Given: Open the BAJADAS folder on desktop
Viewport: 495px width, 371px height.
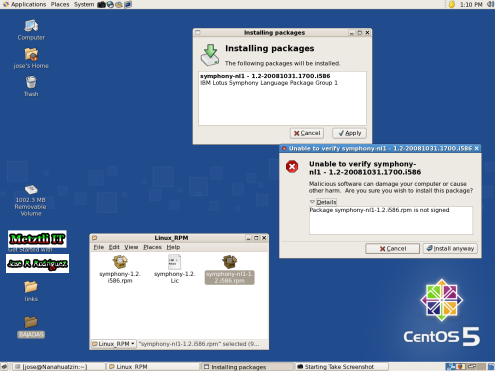Looking at the screenshot, I should click(31, 327).
